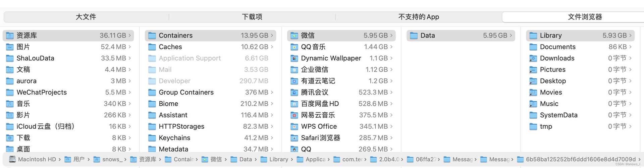Select the Keychains folder row
The width and height of the screenshot is (644, 168).
click(211, 138)
